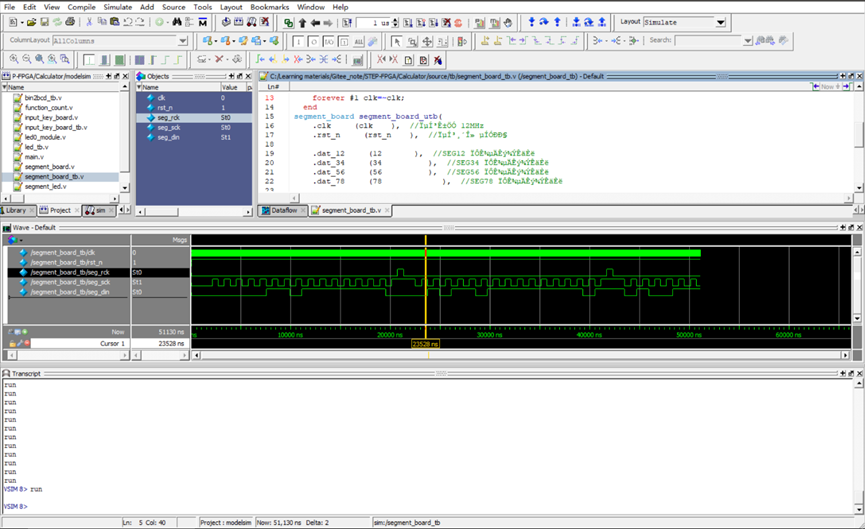
Task: Click the Transcript vertical scrollbar down arrow
Action: (859, 509)
